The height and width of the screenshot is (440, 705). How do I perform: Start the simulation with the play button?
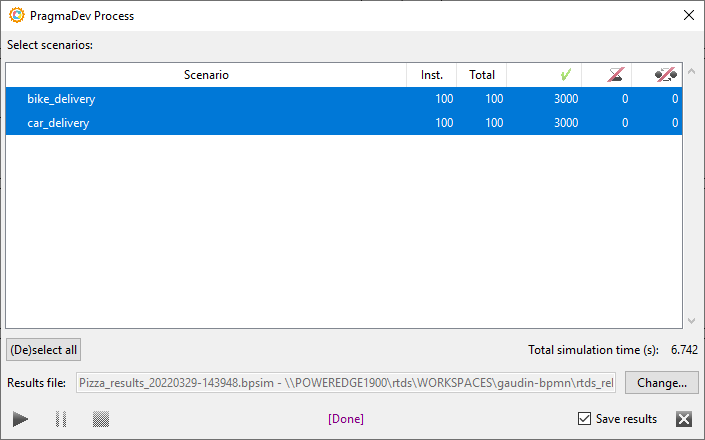pos(21,419)
